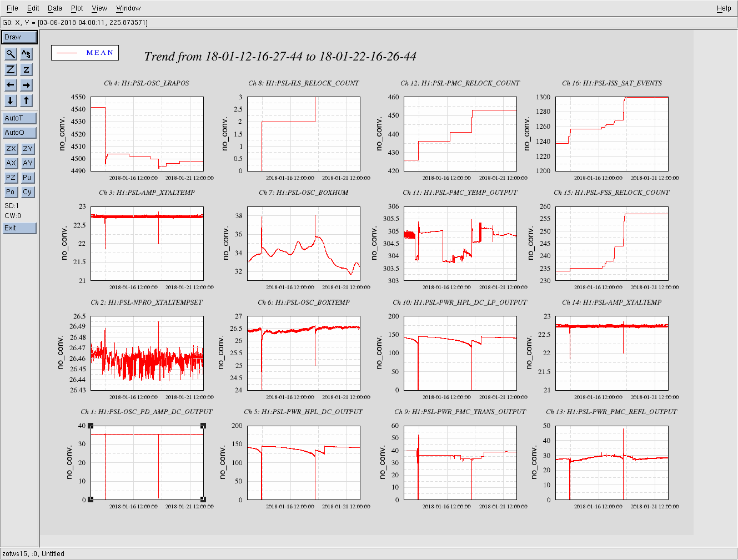Click the AutoO button

(19, 133)
